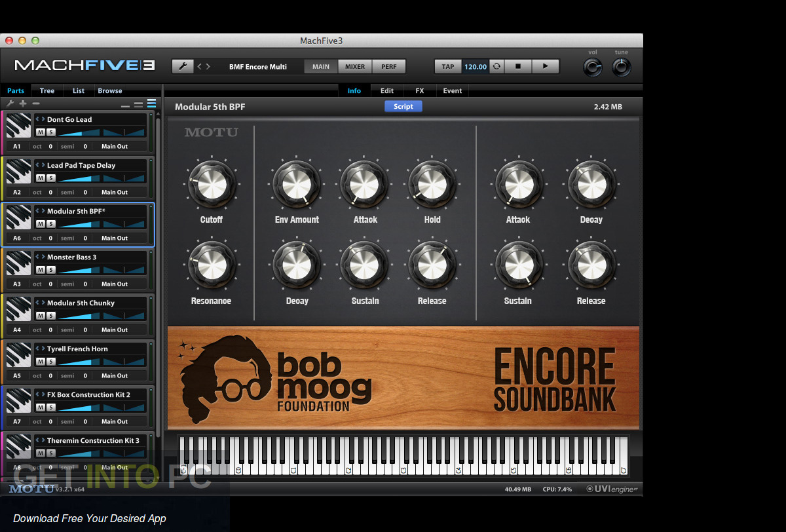Open the parts wrench tool icon

coord(10,104)
